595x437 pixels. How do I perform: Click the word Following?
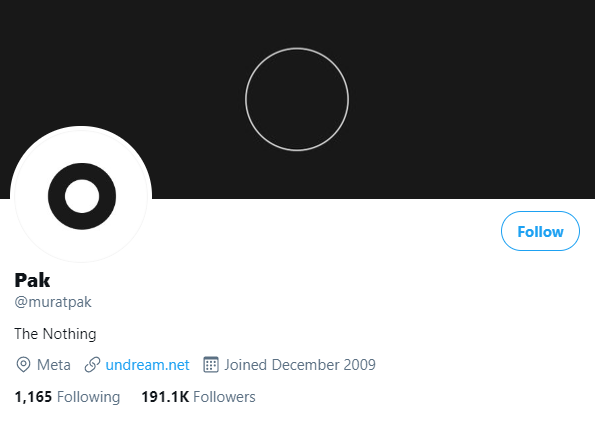pos(88,397)
